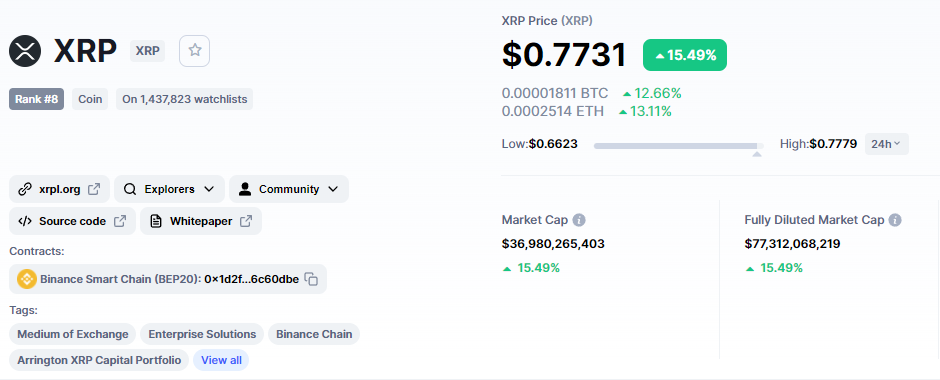Screen dimensions: 940x380
Task: View all tags
Action: (221, 360)
